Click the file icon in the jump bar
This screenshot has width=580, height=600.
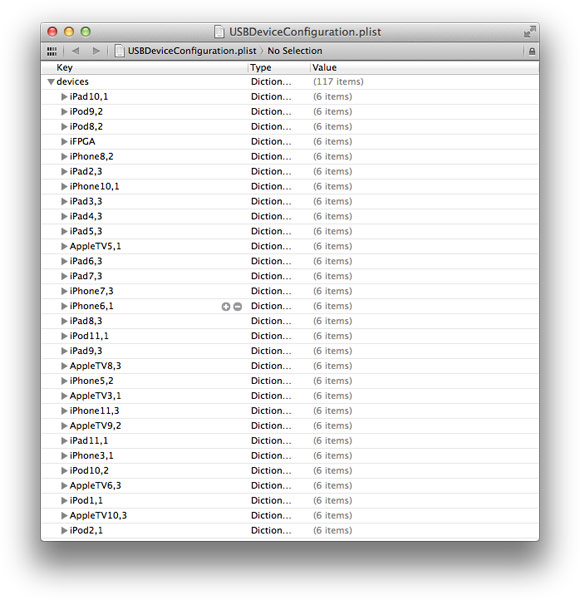click(119, 51)
